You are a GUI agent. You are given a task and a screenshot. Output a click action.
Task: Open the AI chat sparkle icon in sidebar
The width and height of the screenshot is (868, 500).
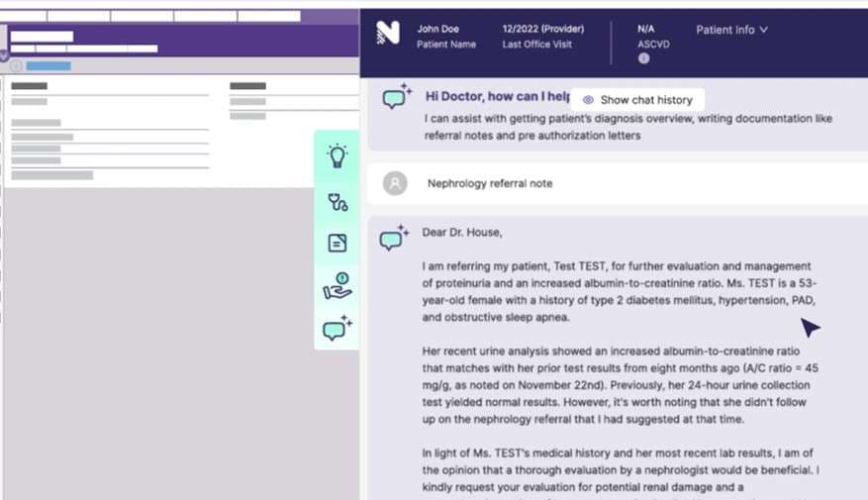point(338,328)
